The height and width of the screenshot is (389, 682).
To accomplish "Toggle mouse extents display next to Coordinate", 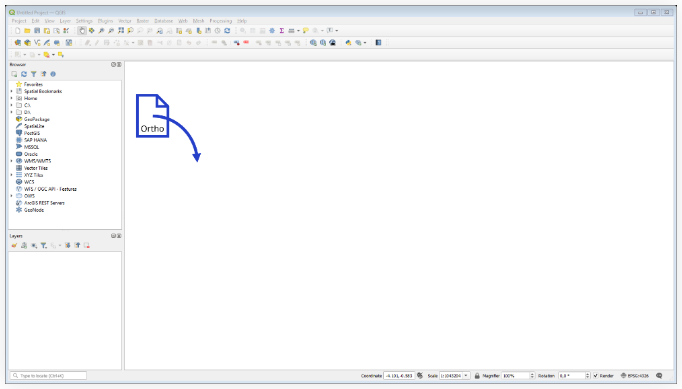I will [x=420, y=376].
